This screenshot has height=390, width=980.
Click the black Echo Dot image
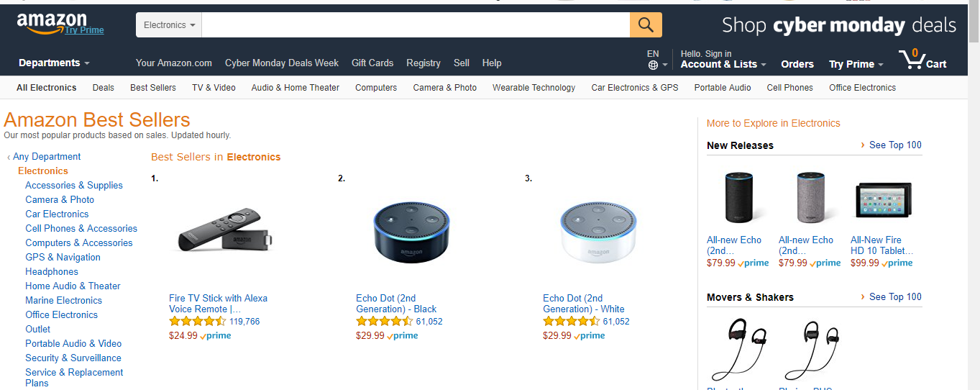click(411, 232)
